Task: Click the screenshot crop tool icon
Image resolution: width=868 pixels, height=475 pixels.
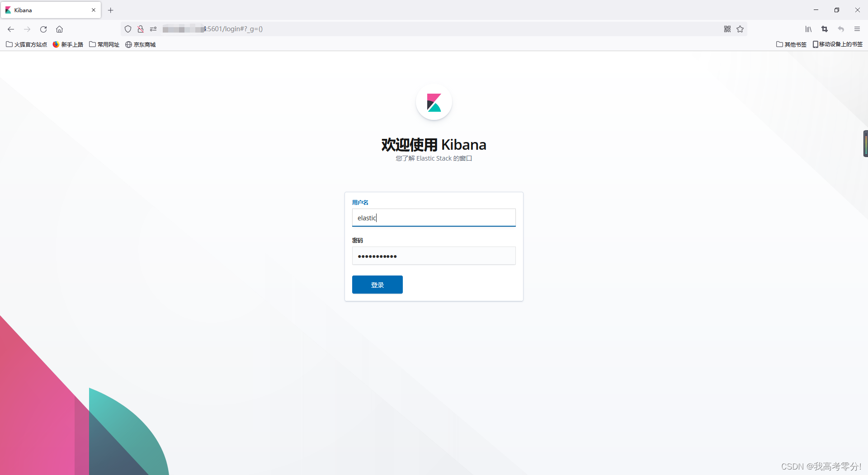Action: (x=825, y=29)
